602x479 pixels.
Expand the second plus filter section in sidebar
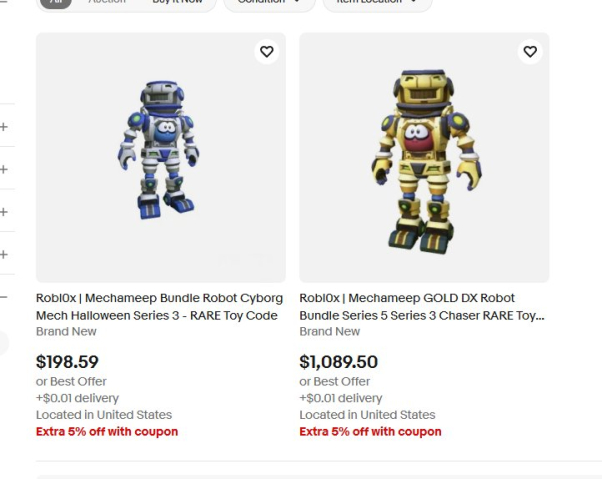[4, 169]
